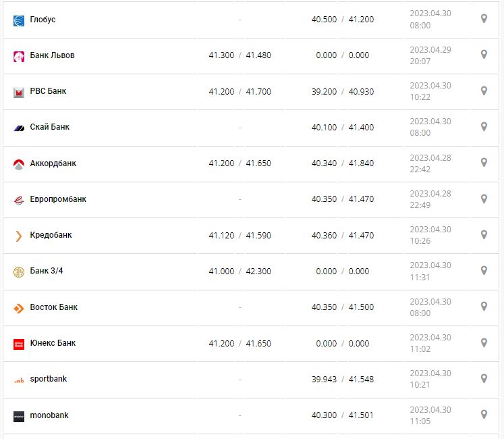504x439 pixels.
Task: Show Юнекс Банк branches map pin
Action: click(x=484, y=343)
